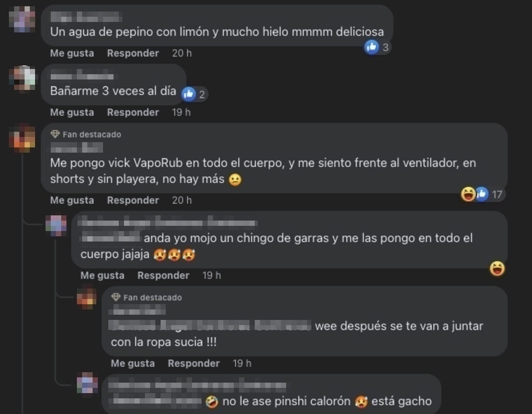Click mentioned name in ropa sucia reply

pyautogui.click(x=210, y=326)
